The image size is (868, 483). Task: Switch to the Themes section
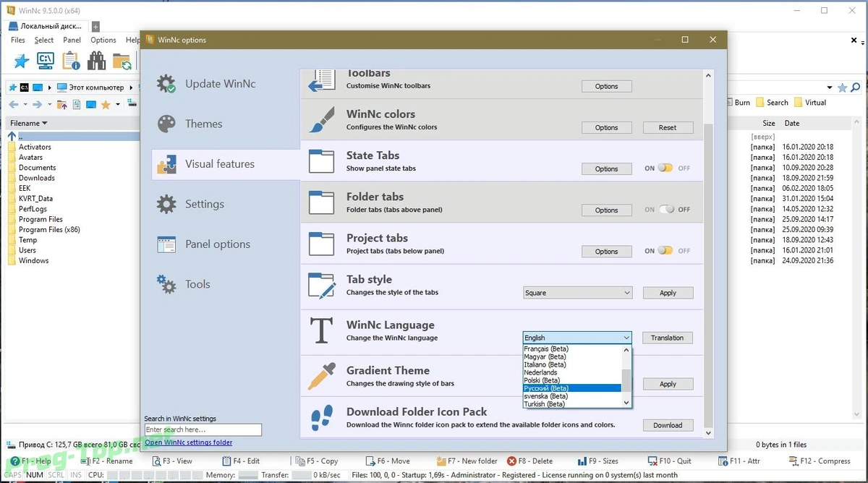click(203, 124)
